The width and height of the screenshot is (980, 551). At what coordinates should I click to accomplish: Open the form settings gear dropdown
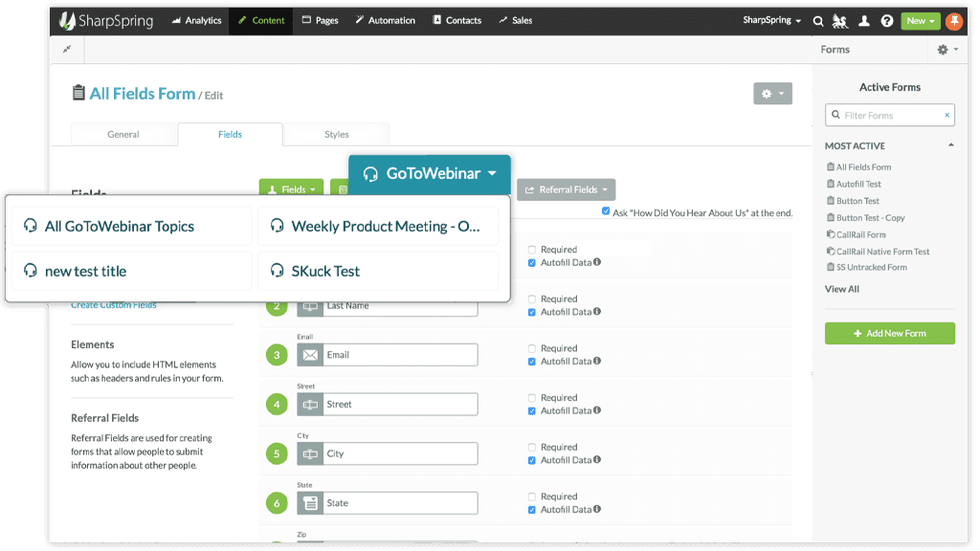pyautogui.click(x=772, y=94)
